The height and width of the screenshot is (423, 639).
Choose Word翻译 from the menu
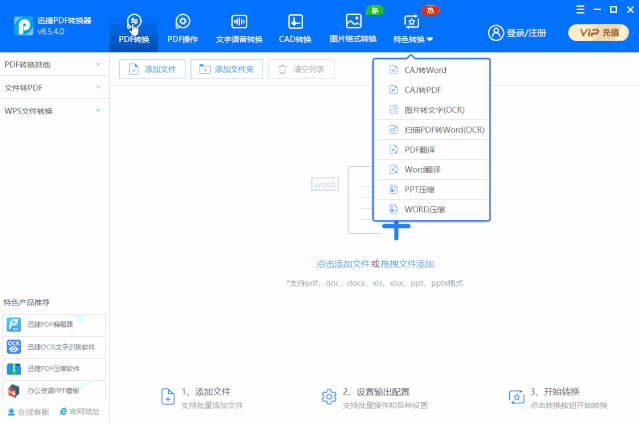coord(432,170)
